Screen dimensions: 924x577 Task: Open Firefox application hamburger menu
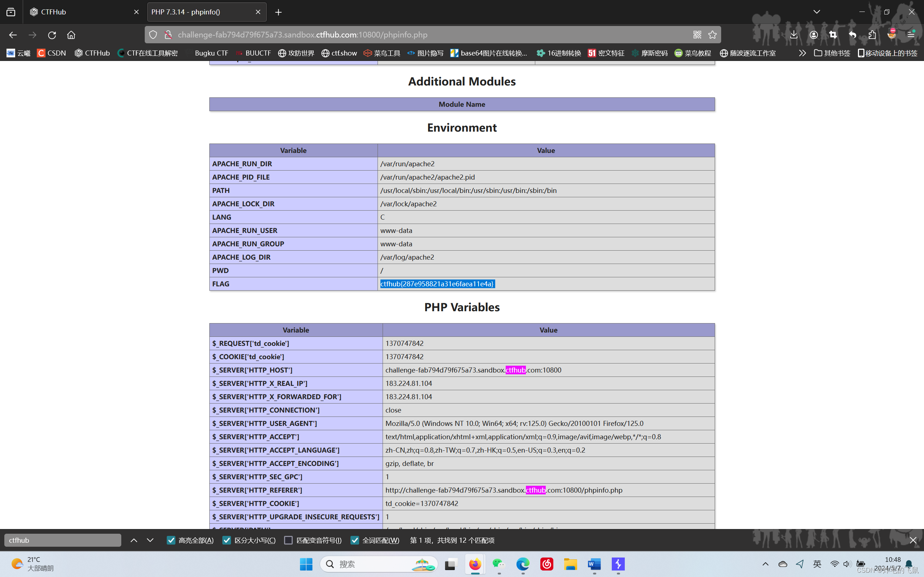pos(911,35)
